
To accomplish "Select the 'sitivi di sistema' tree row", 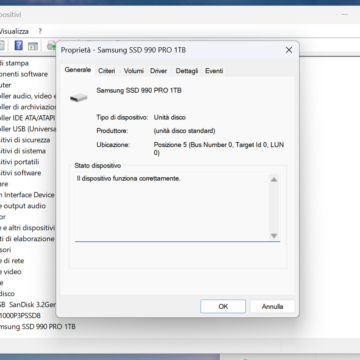I will 23,151.
